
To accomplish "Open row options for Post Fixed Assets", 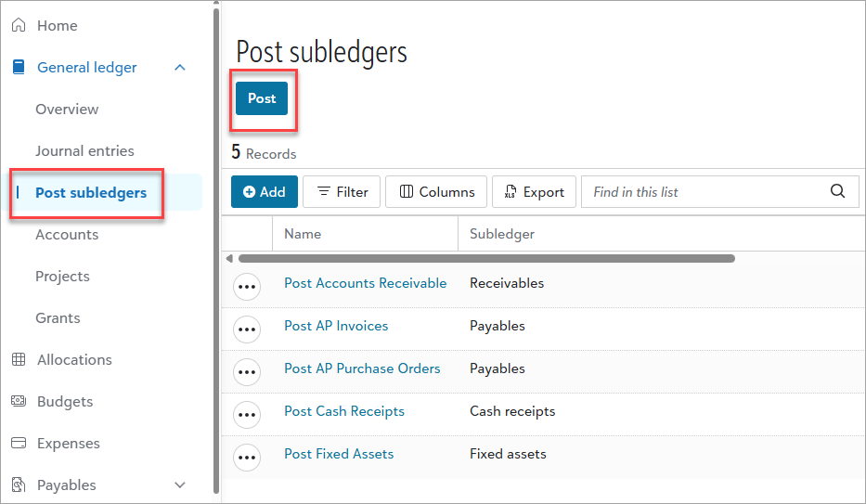I will pyautogui.click(x=246, y=457).
